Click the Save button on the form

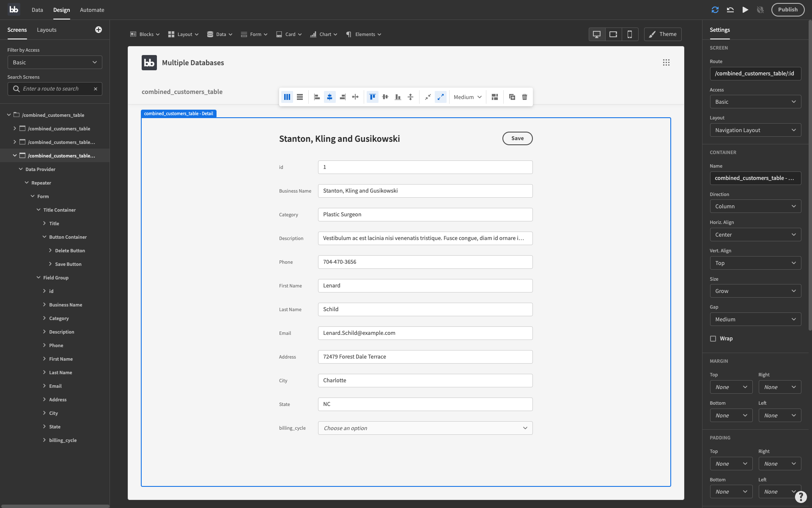(517, 138)
